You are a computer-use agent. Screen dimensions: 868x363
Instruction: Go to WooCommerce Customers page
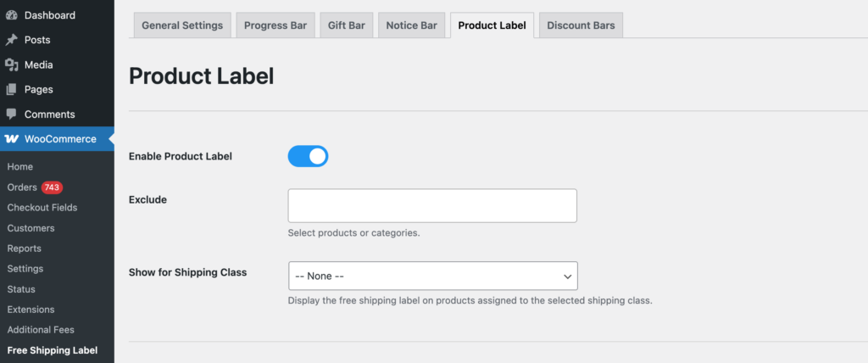31,228
